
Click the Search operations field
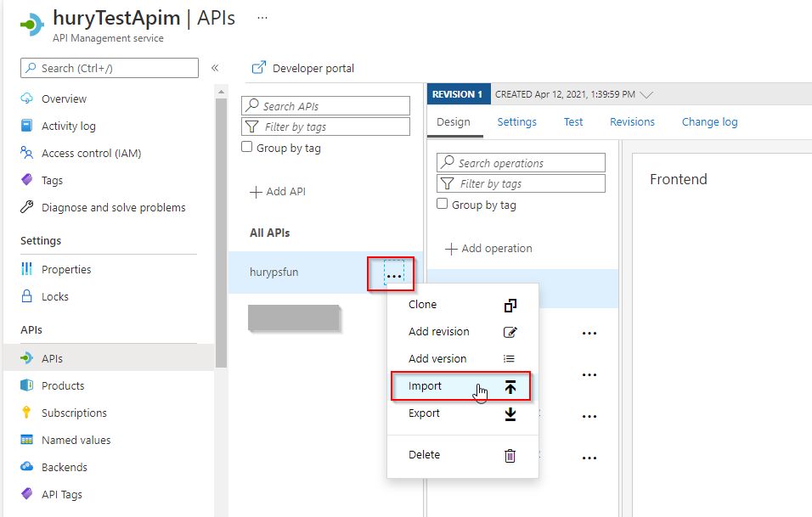pyautogui.click(x=521, y=162)
